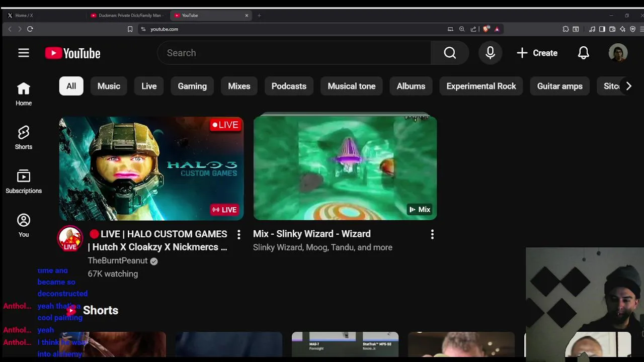Select the Live filter chip
The height and width of the screenshot is (362, 644).
coord(149,86)
